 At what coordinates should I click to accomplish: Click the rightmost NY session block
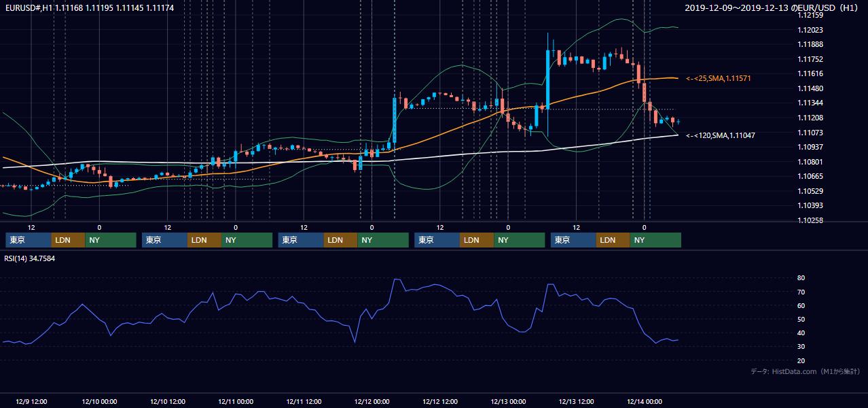655,240
